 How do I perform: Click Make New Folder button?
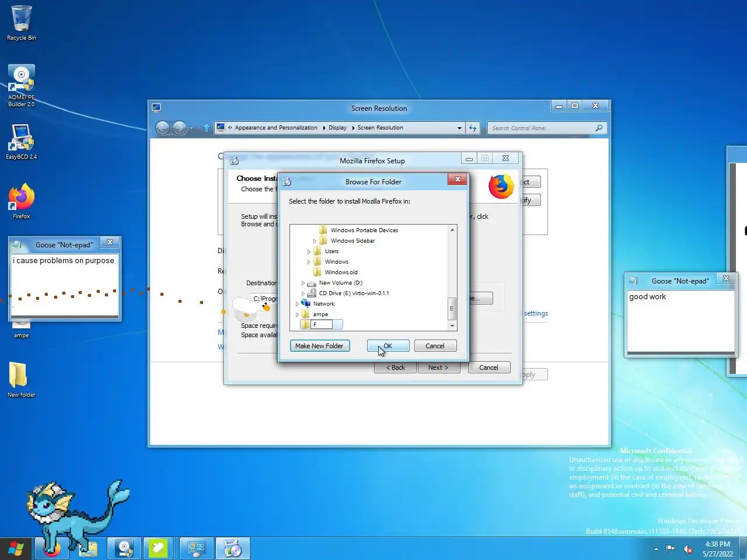tap(319, 346)
